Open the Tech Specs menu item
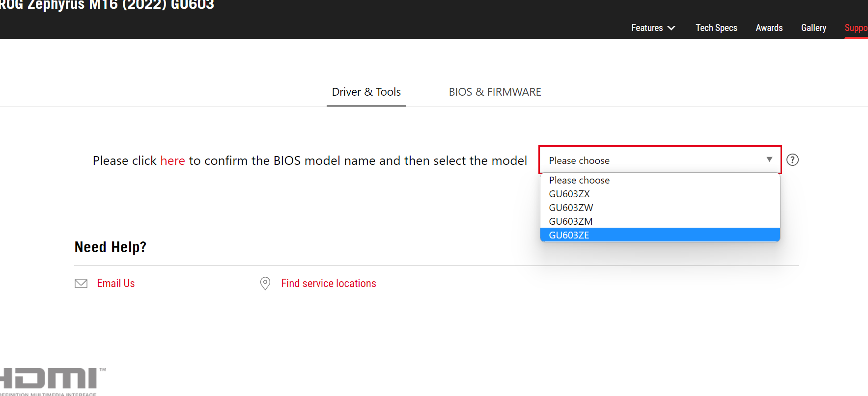868x396 pixels. point(716,28)
